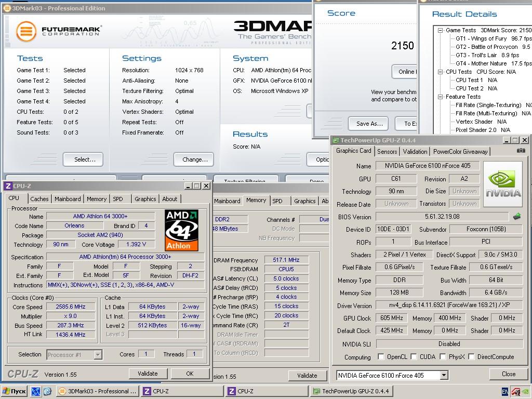Click the BIOS Version field 5.61.32.19.08
Screen dimensions: 532x399
(x=442, y=217)
